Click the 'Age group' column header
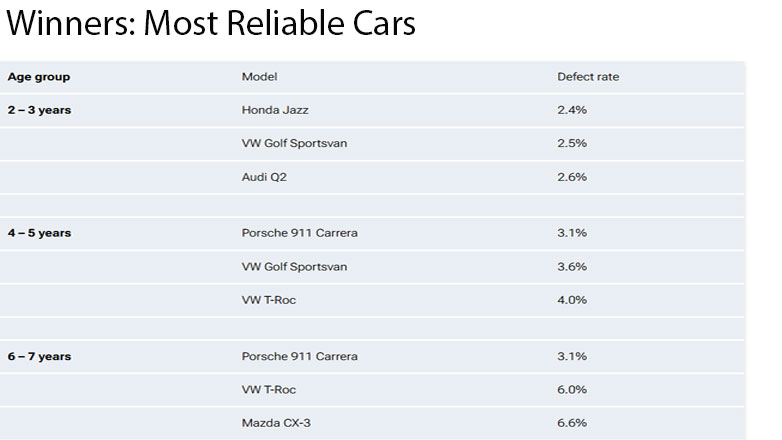Viewport: 782px width, 440px height. (x=39, y=77)
